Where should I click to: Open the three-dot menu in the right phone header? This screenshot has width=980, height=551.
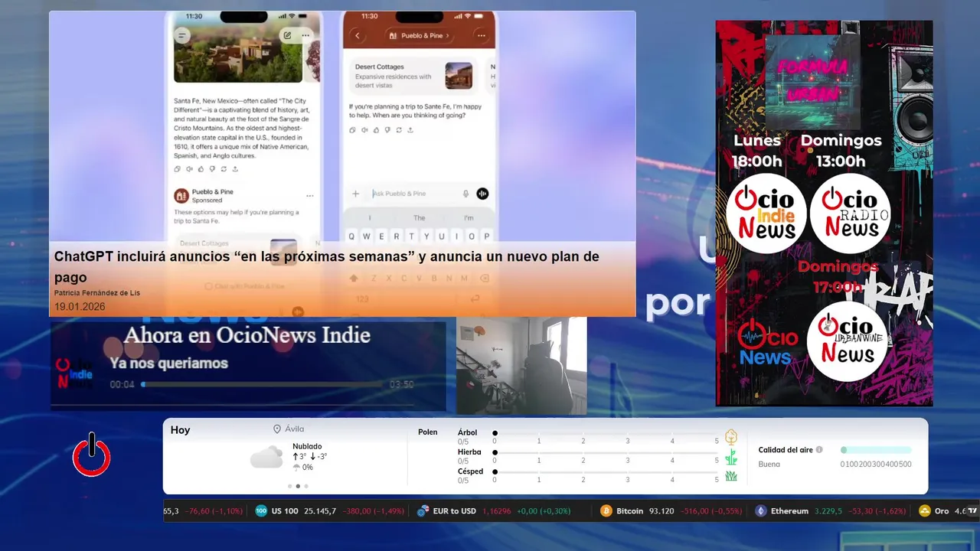click(481, 35)
